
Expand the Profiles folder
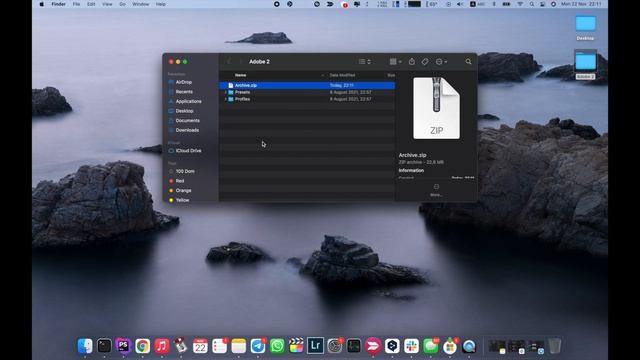[226, 99]
